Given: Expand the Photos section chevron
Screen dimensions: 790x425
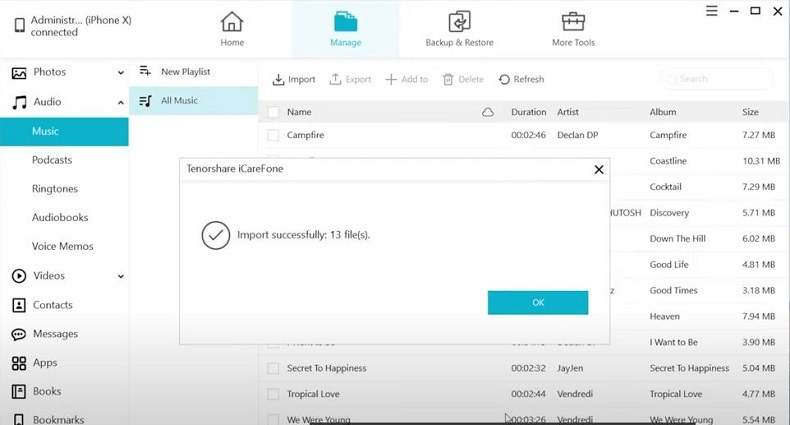Looking at the screenshot, I should (121, 73).
